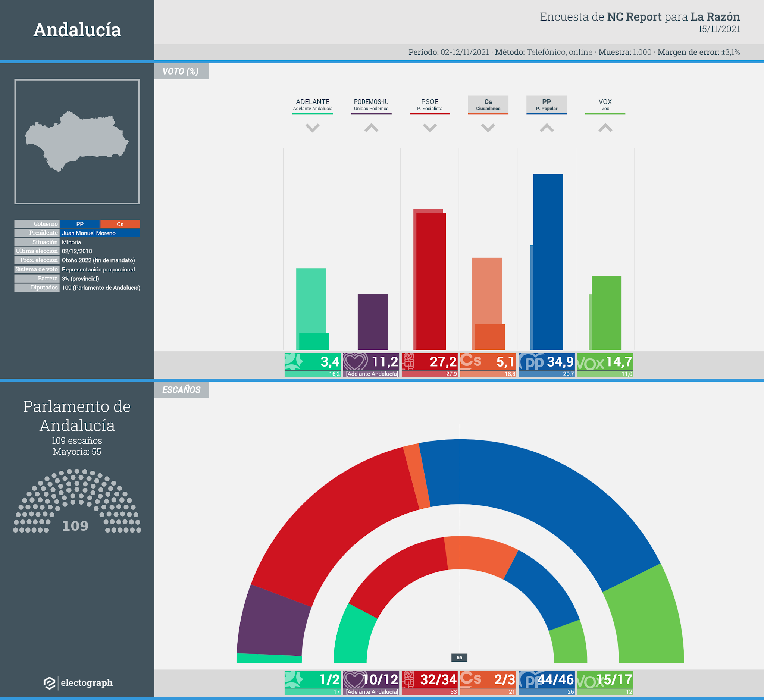Viewport: 764px width, 700px height.
Task: Click the electograph logo icon
Action: point(49,683)
